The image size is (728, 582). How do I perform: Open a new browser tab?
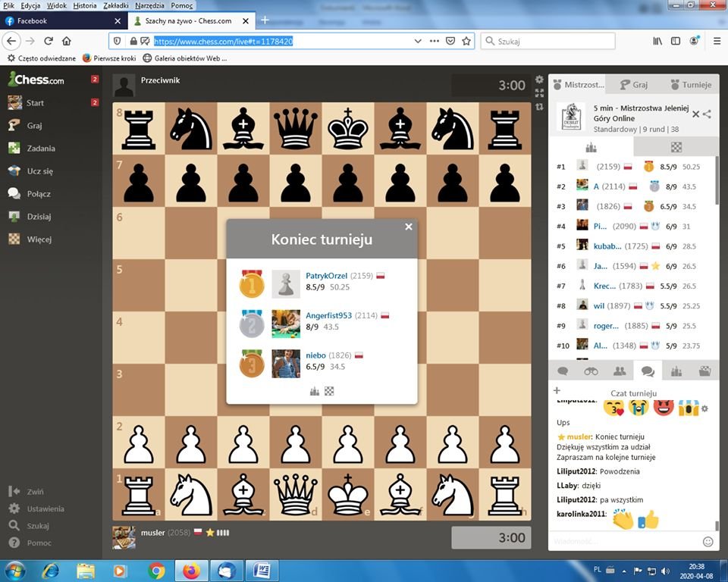(265, 20)
